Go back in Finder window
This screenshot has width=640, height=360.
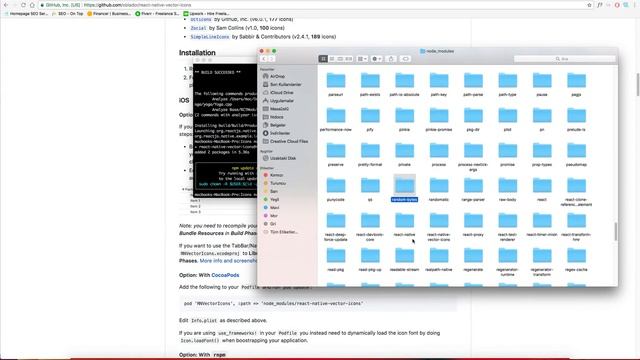264,59
